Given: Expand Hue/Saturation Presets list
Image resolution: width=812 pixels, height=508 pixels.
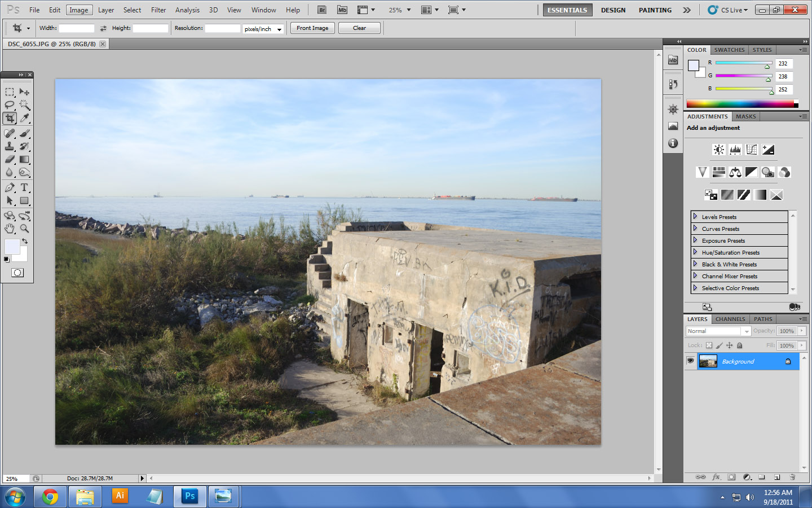Looking at the screenshot, I should (x=695, y=252).
